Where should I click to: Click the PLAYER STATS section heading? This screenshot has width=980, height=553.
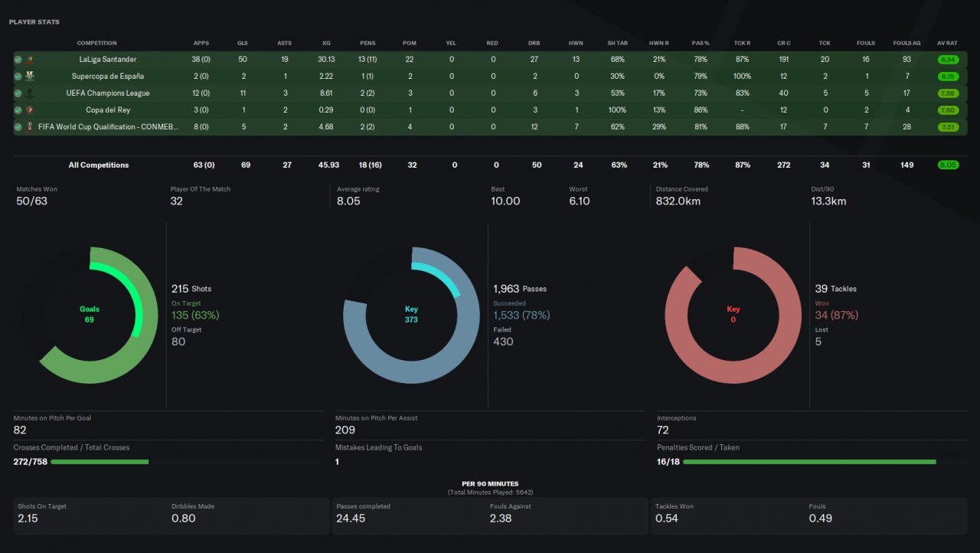tap(34, 21)
